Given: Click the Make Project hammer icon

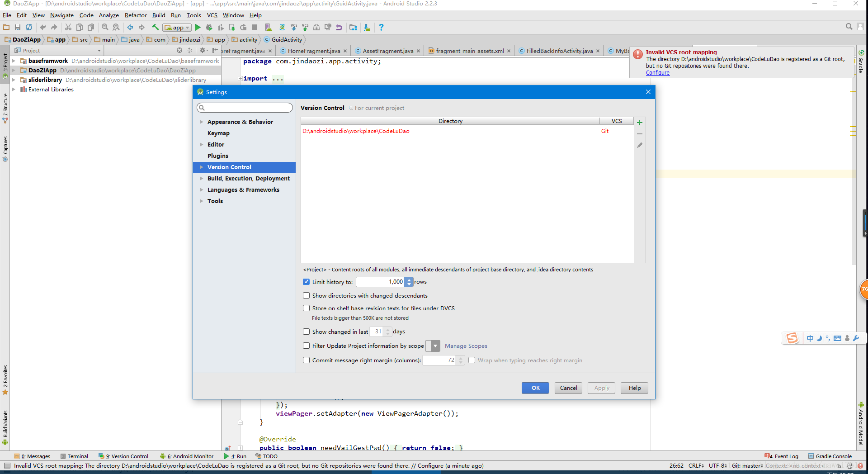Looking at the screenshot, I should [x=156, y=28].
